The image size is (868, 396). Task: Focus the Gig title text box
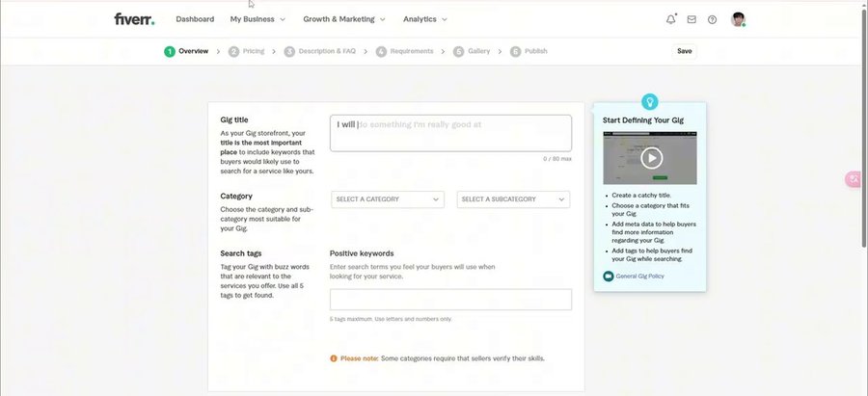click(450, 133)
